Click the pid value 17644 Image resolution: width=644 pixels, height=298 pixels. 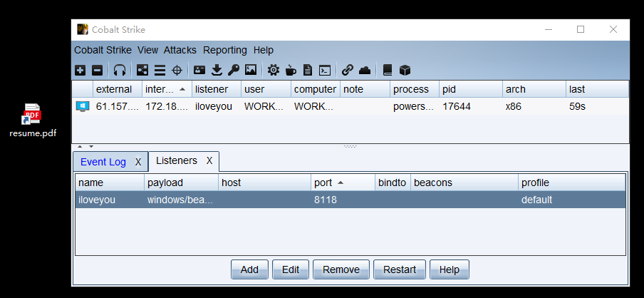click(457, 107)
